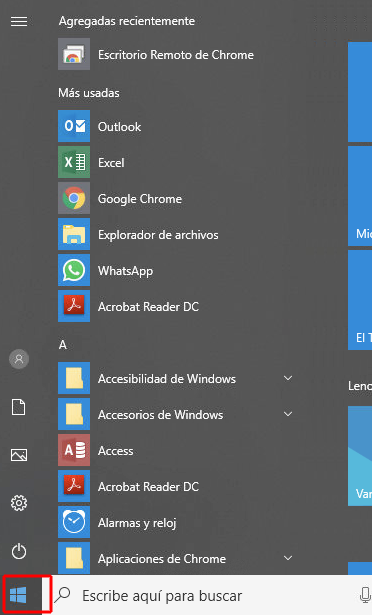Click the Power button icon

[19, 551]
